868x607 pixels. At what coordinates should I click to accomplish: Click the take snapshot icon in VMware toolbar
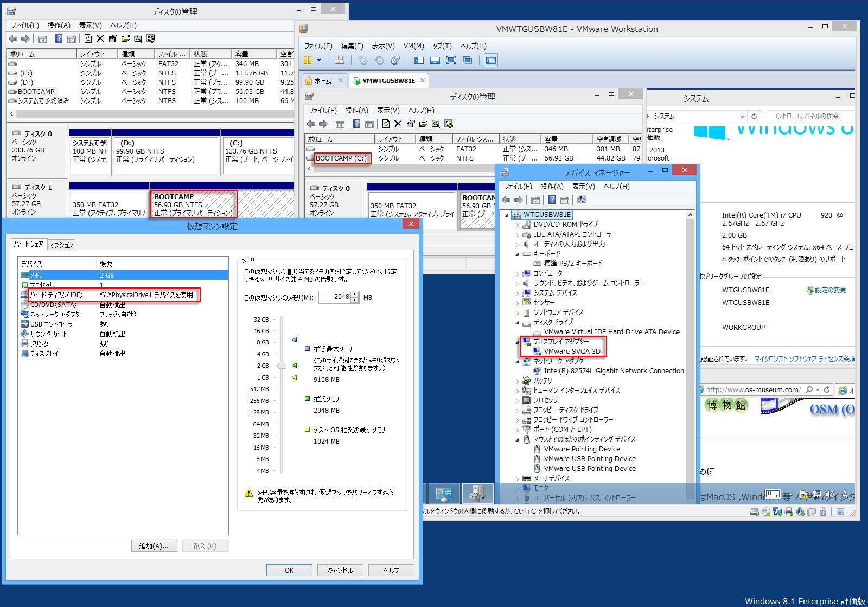[x=363, y=60]
